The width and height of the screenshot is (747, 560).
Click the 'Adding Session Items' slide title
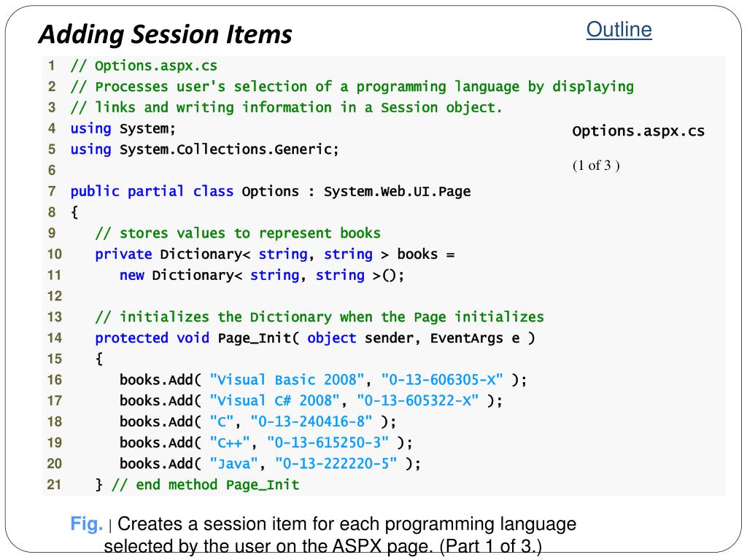165,34
